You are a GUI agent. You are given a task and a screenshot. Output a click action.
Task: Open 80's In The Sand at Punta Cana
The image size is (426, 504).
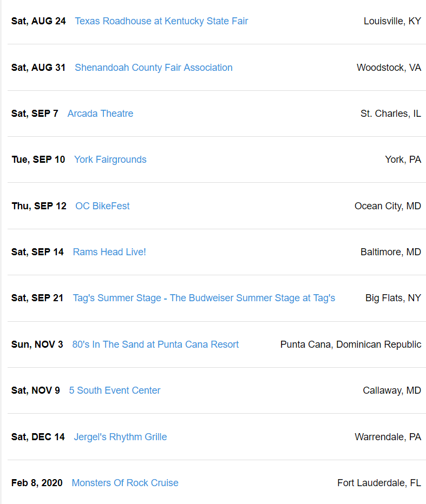(155, 344)
